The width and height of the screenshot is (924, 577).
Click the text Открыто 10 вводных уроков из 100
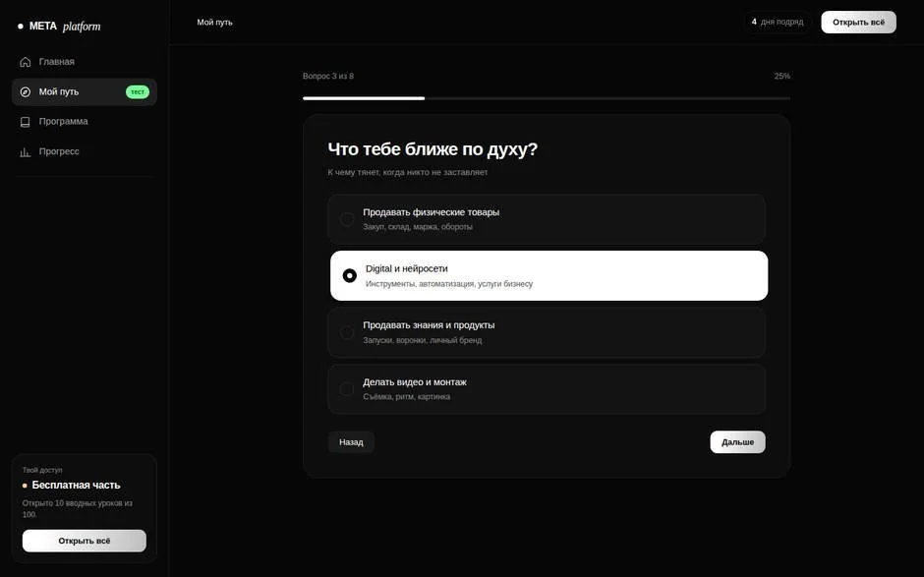point(78,508)
